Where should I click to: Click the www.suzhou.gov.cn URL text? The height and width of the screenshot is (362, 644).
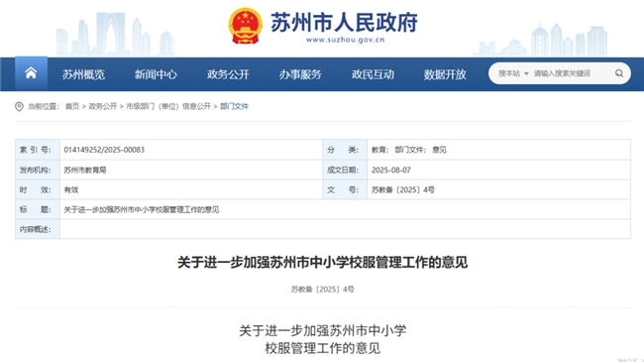345,40
